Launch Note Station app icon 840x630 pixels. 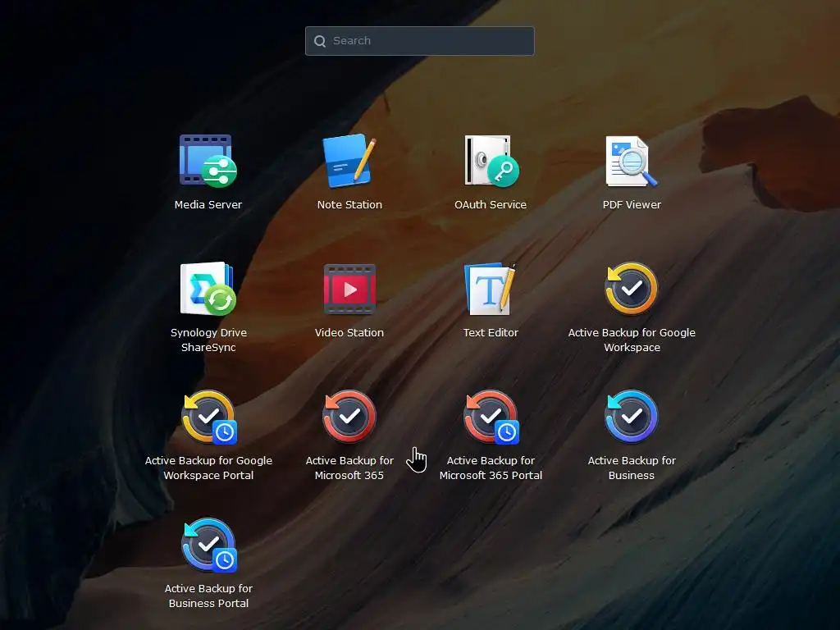[x=349, y=161]
